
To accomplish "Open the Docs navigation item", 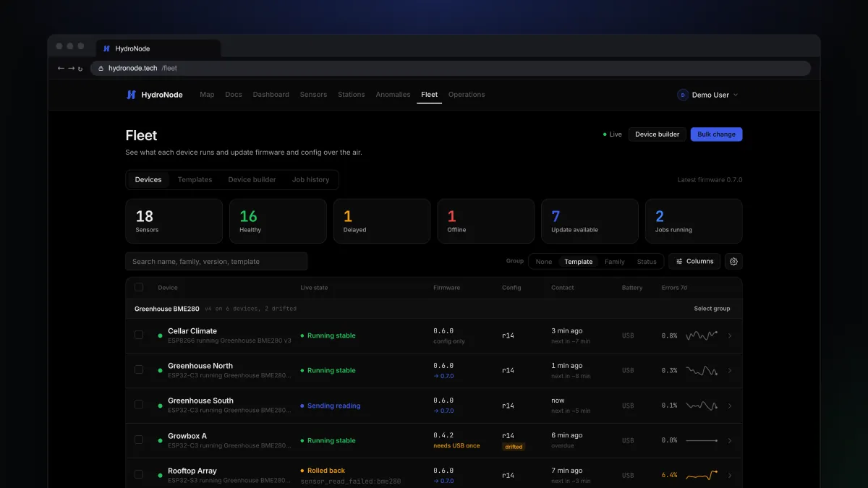I will (234, 95).
